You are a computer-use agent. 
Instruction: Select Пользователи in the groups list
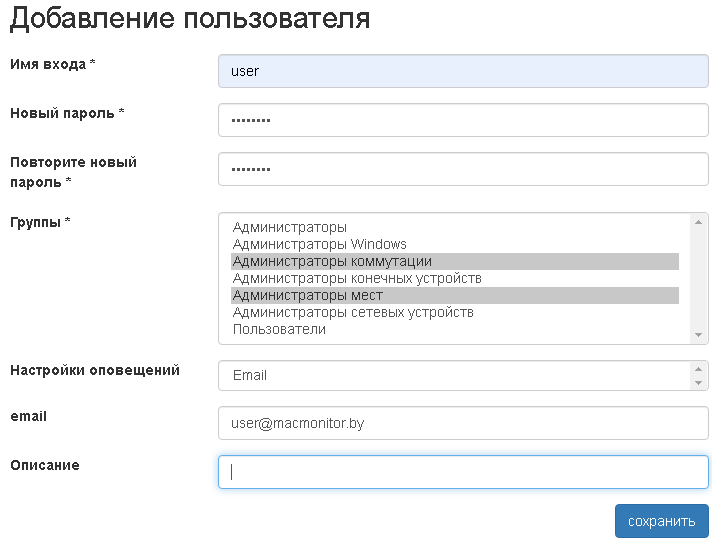click(279, 329)
